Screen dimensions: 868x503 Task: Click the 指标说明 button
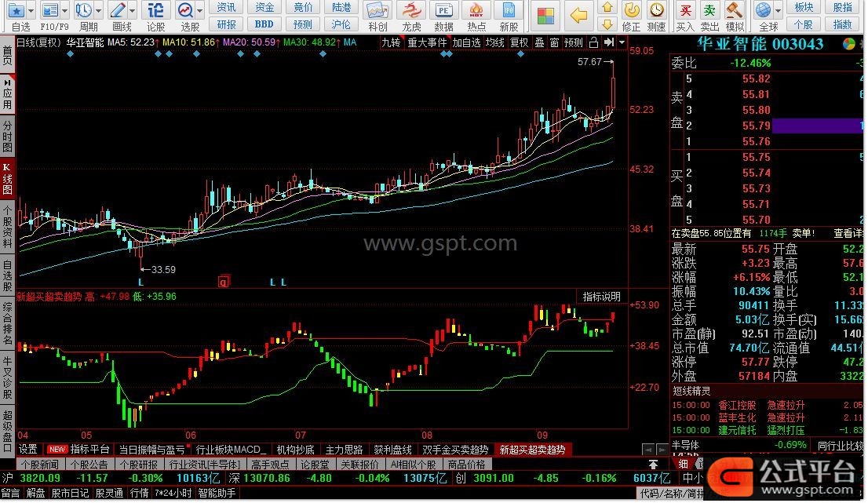pos(601,297)
